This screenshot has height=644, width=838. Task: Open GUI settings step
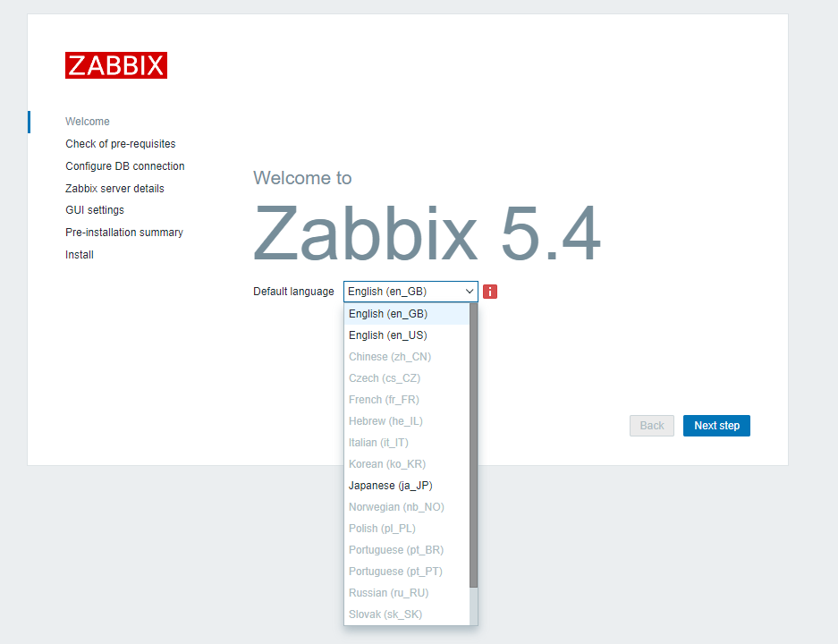[95, 210]
